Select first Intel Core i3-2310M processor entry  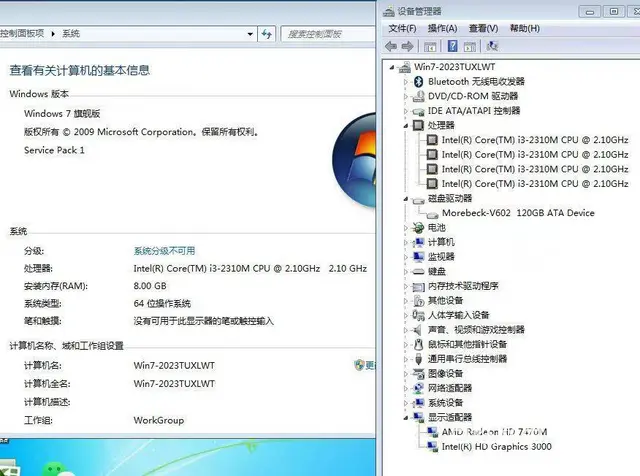[535, 140]
